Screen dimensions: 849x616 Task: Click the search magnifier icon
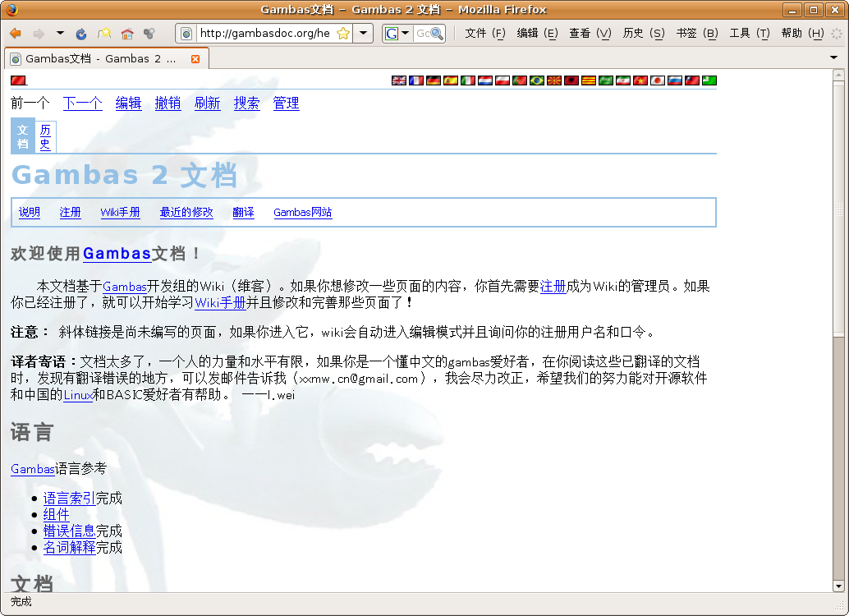pos(437,34)
